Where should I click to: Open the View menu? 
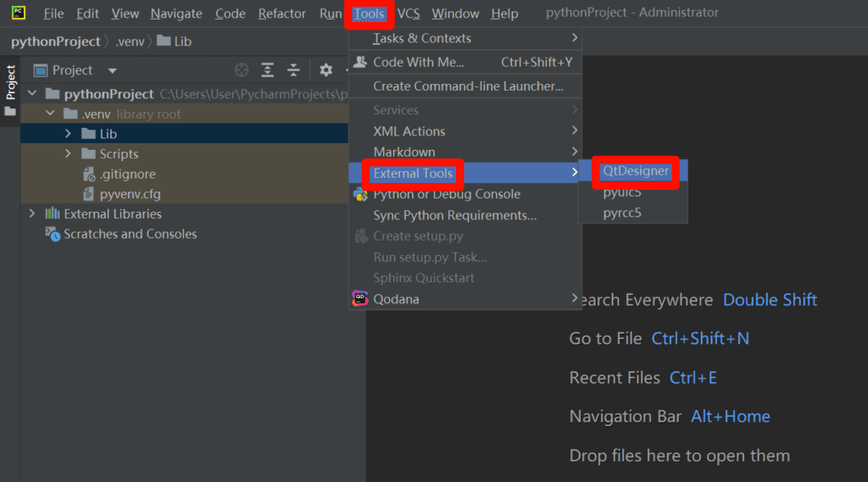point(125,14)
